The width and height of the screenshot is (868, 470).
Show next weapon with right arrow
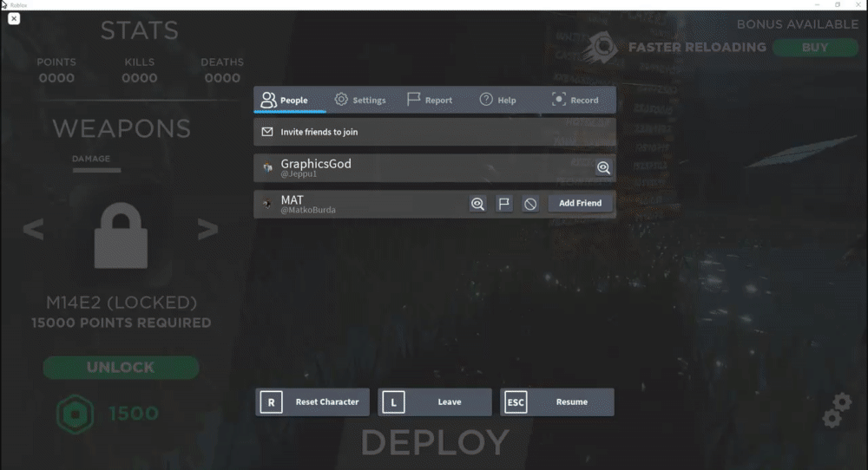tap(207, 228)
